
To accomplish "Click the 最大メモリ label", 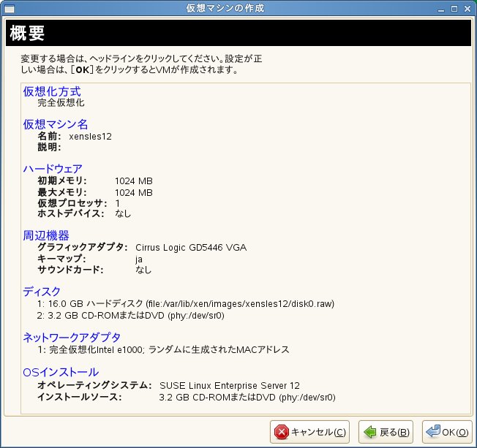I will coord(62,192).
